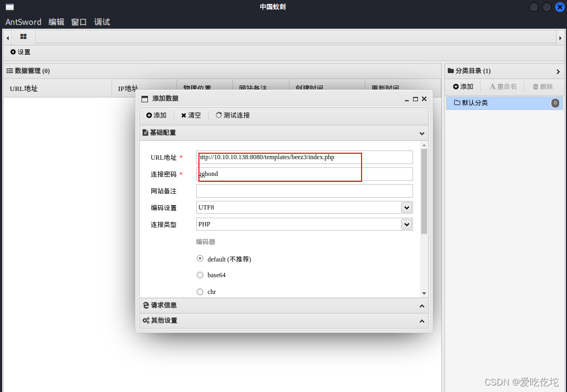
Task: Open 设置 settings with gear icon
Action: pyautogui.click(x=20, y=52)
